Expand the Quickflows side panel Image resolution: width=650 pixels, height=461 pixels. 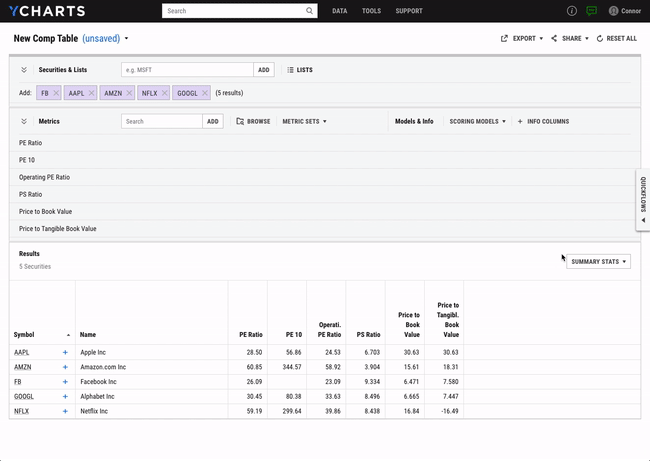click(643, 199)
